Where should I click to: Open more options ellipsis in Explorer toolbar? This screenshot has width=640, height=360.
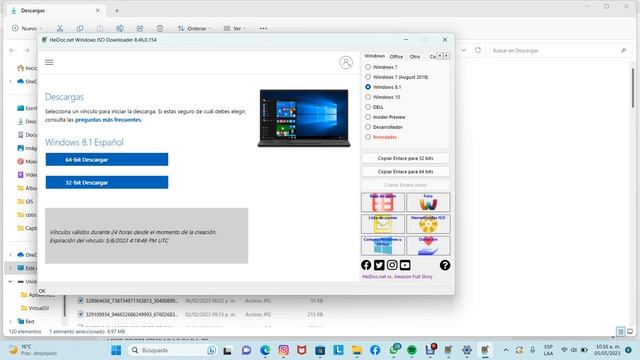pos(263,28)
